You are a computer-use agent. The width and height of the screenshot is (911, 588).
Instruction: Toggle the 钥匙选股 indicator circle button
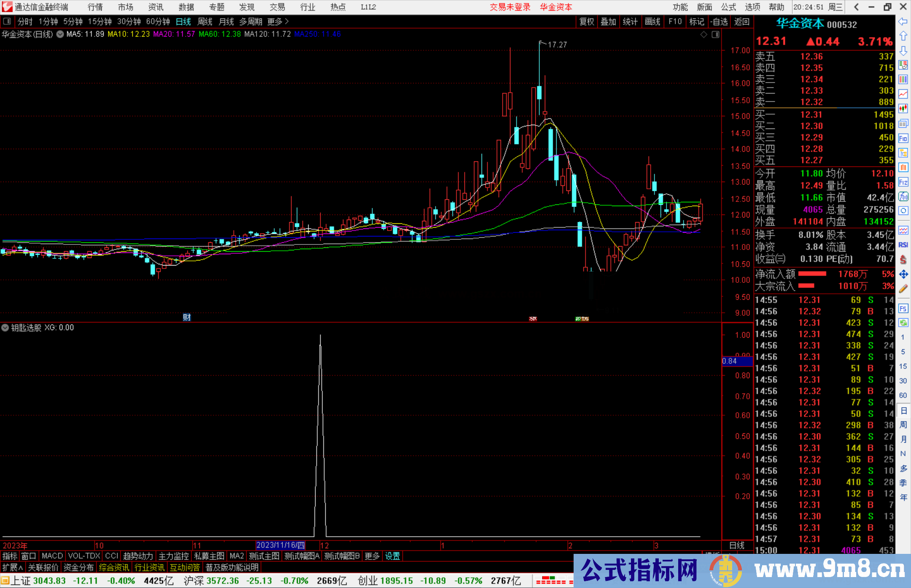(5, 328)
